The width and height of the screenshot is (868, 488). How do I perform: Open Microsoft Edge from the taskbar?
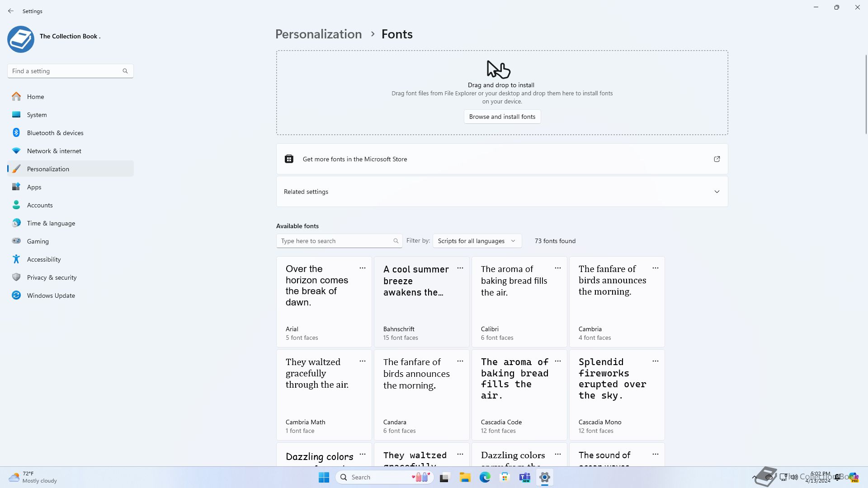[x=485, y=477]
